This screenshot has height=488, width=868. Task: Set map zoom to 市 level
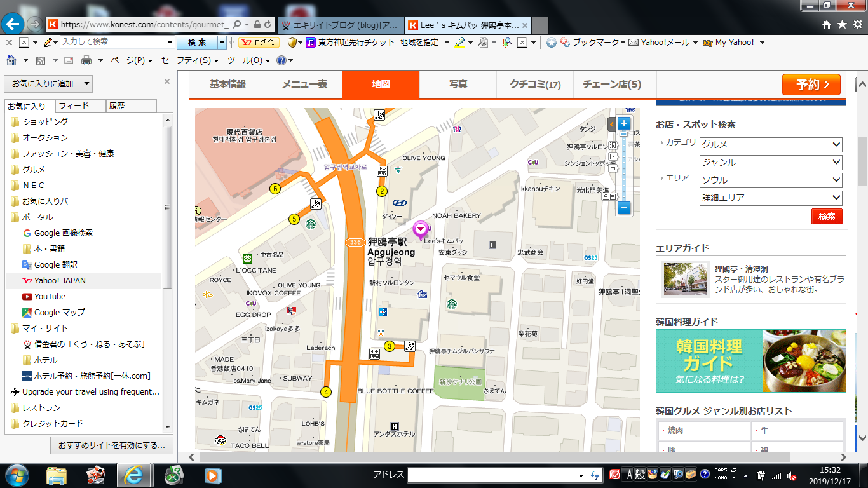tap(613, 168)
